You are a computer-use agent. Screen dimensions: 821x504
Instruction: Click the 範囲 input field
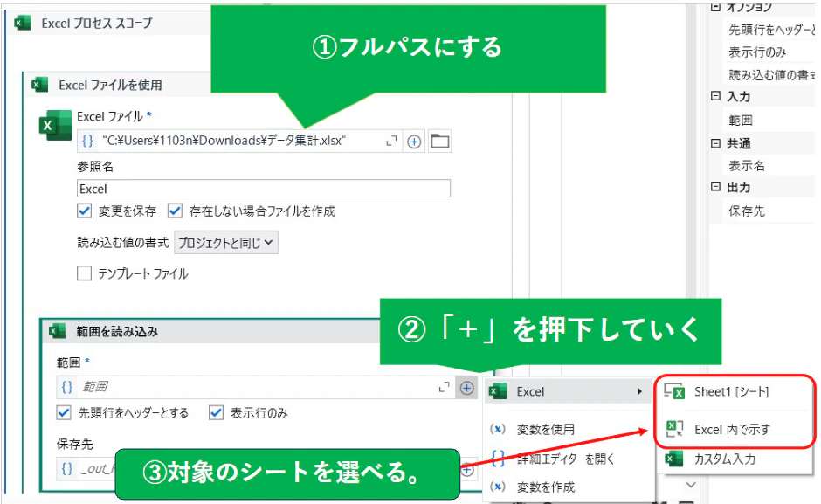click(256, 387)
